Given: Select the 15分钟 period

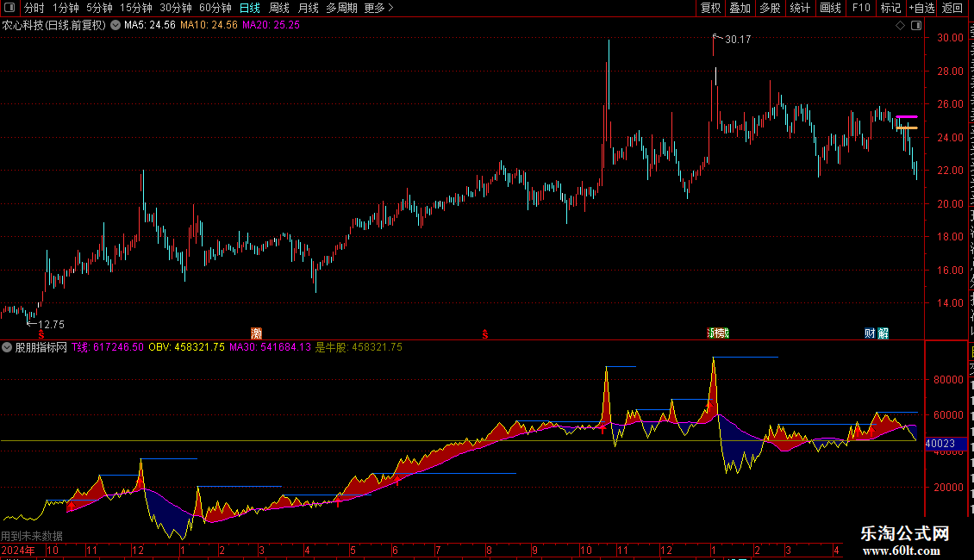Looking at the screenshot, I should (x=136, y=8).
